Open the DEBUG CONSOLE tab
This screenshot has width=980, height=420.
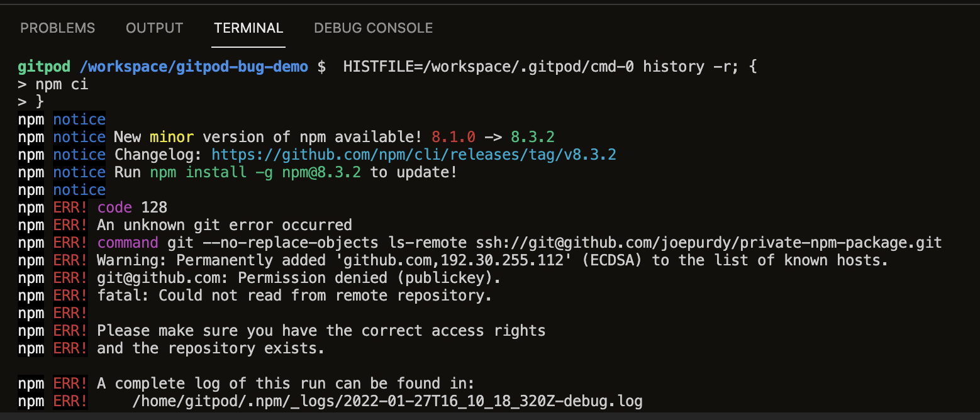coord(373,28)
